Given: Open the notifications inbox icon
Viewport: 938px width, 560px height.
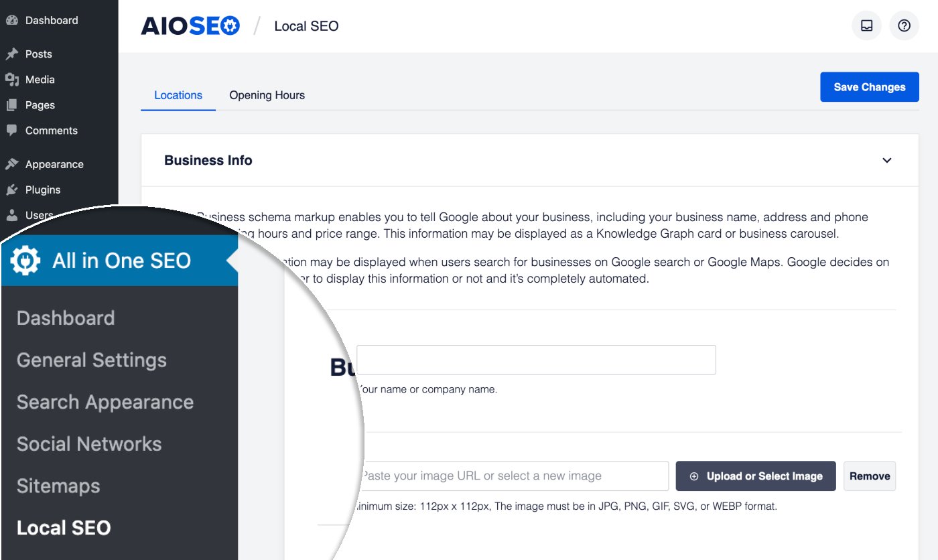Looking at the screenshot, I should (x=866, y=26).
